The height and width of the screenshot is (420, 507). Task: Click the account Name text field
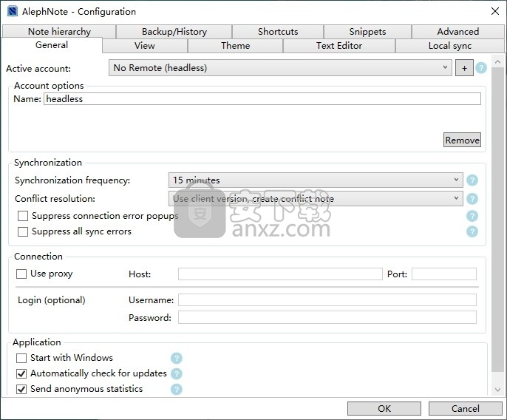tap(262, 98)
